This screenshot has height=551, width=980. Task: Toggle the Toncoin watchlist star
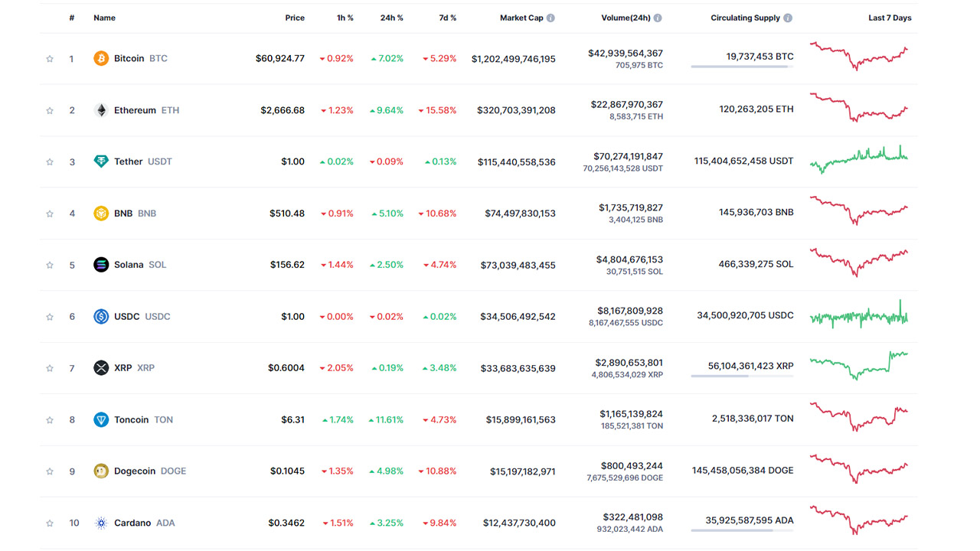(x=50, y=419)
